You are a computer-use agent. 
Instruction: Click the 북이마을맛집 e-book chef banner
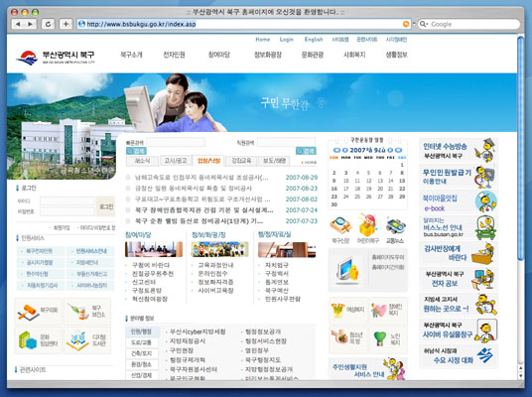(x=459, y=202)
